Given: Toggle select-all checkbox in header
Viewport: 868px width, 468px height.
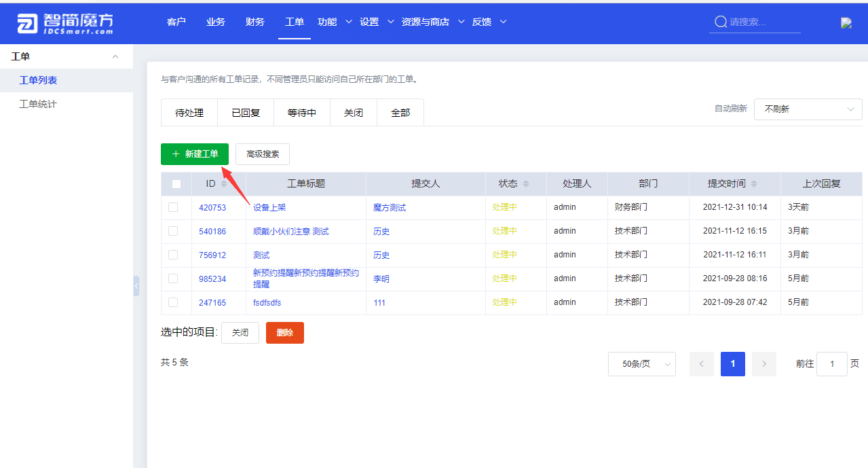Looking at the screenshot, I should [x=176, y=184].
